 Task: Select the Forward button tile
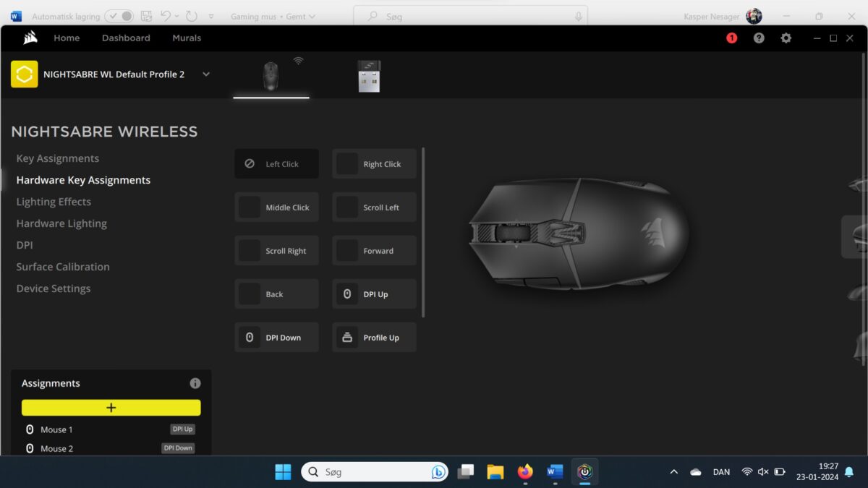click(x=374, y=251)
